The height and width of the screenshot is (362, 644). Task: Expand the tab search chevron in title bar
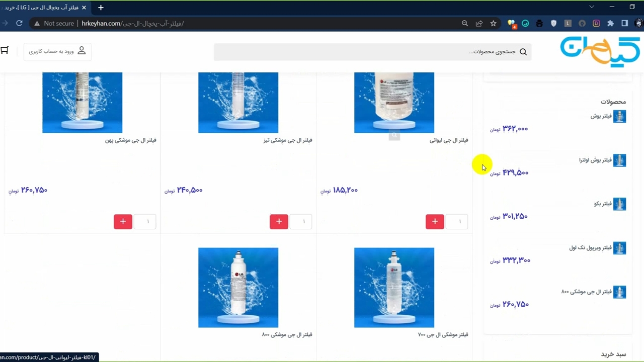(592, 7)
